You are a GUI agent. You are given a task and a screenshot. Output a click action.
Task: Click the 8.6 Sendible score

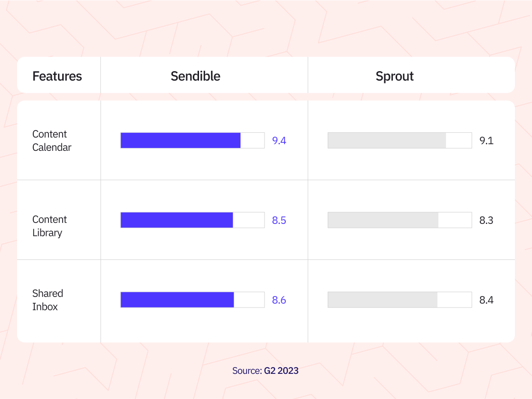click(x=279, y=300)
